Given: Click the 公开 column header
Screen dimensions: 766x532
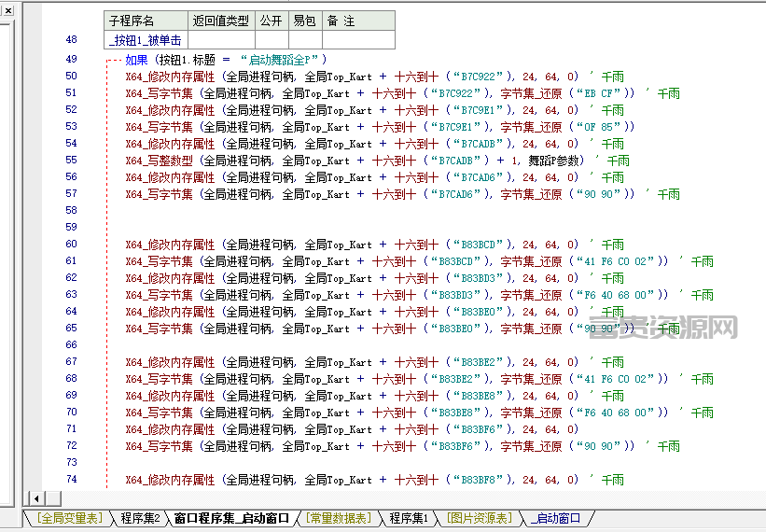Looking at the screenshot, I should click(x=272, y=21).
